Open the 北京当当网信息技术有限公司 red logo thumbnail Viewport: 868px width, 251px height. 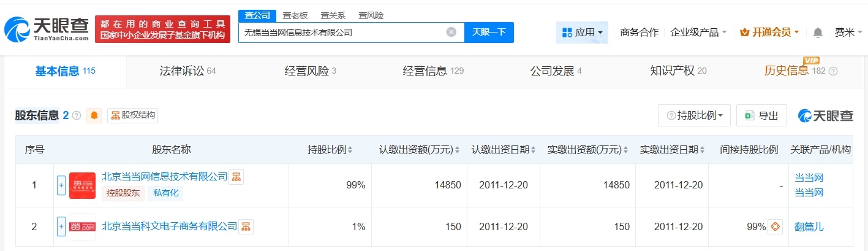(82, 185)
